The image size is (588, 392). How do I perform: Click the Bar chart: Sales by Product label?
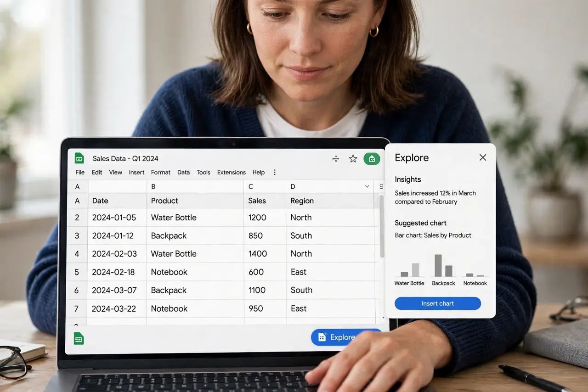[433, 235]
